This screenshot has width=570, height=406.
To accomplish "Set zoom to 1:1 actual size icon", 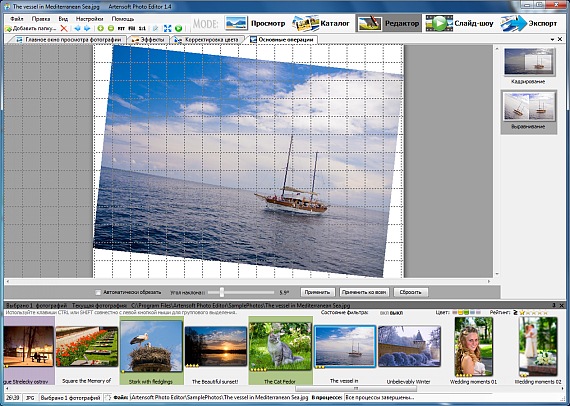I will tap(142, 28).
